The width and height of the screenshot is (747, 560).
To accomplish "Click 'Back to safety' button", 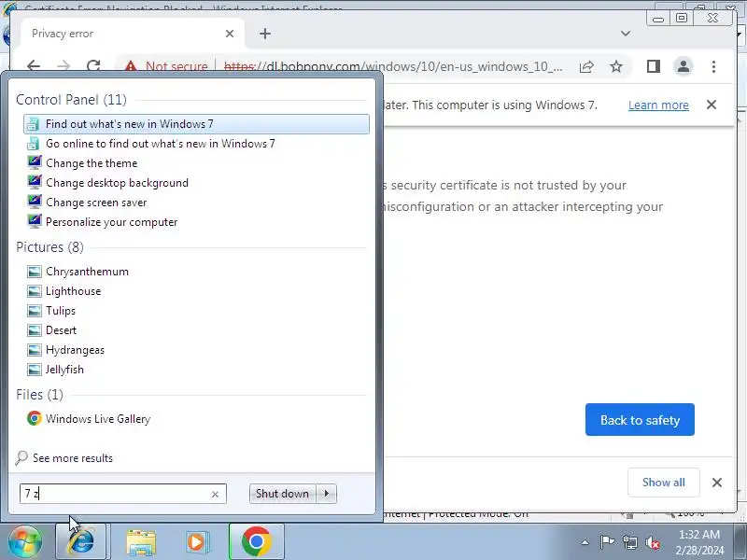I will pyautogui.click(x=640, y=419).
